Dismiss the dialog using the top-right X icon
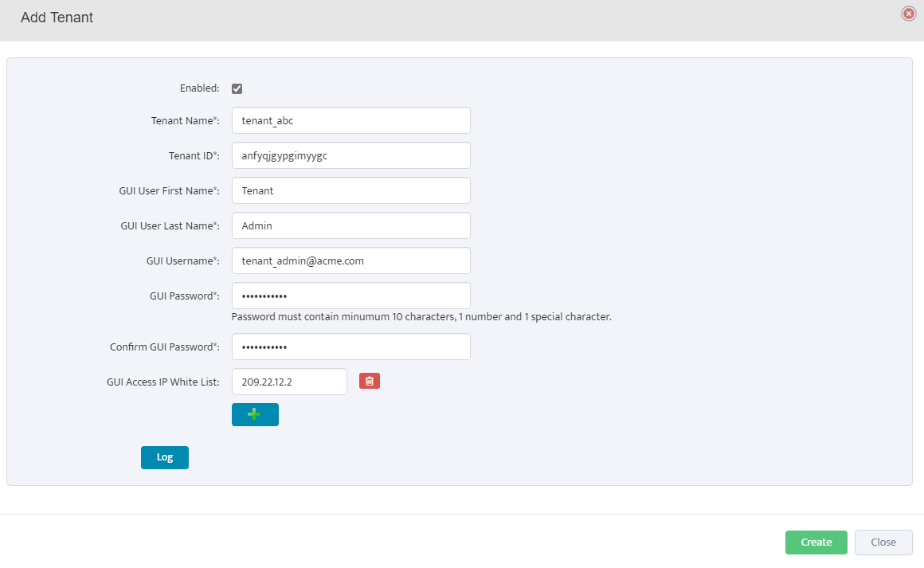The height and width of the screenshot is (568, 924). click(908, 14)
